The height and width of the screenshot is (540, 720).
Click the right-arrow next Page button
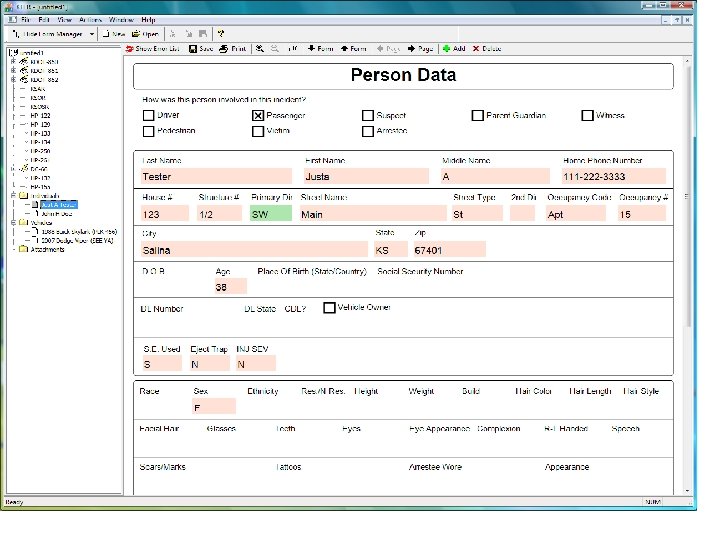click(x=421, y=48)
